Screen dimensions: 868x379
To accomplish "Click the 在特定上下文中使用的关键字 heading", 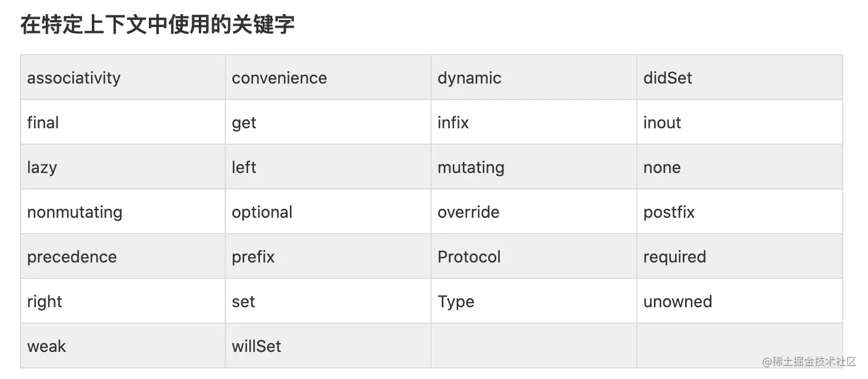I will 158,25.
